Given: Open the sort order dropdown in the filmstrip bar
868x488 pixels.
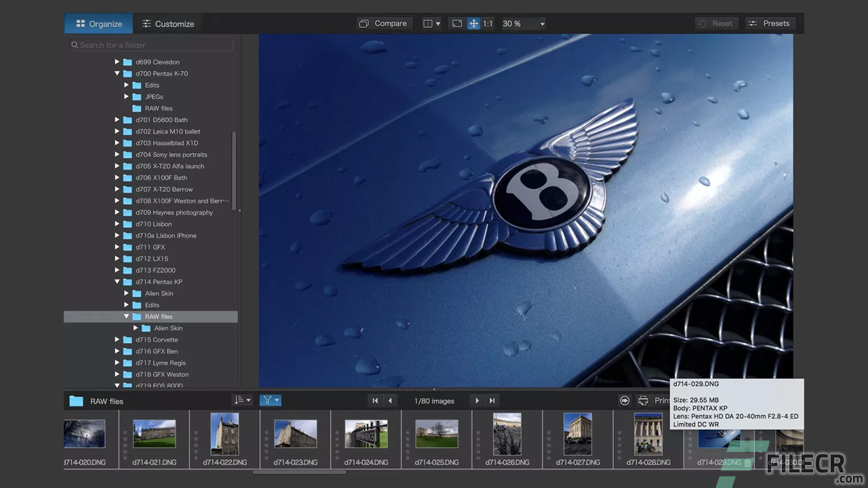Looking at the screenshot, I should pos(242,401).
